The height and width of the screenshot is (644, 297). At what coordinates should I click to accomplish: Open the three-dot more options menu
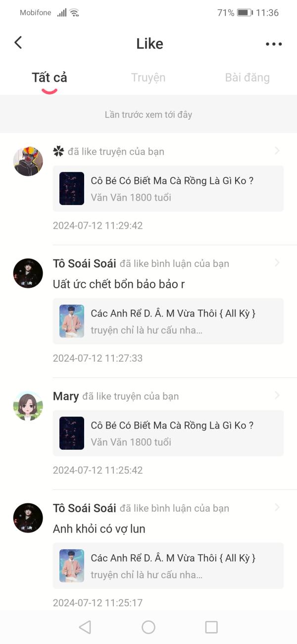click(274, 44)
